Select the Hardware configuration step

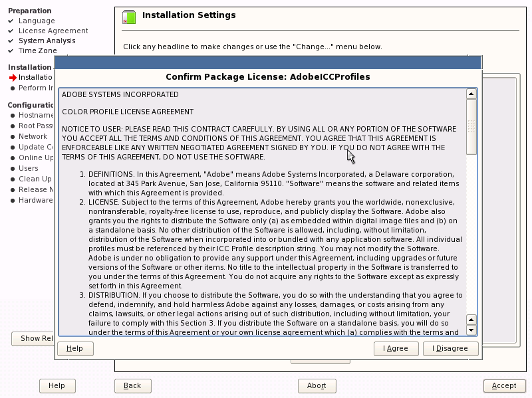(x=36, y=200)
